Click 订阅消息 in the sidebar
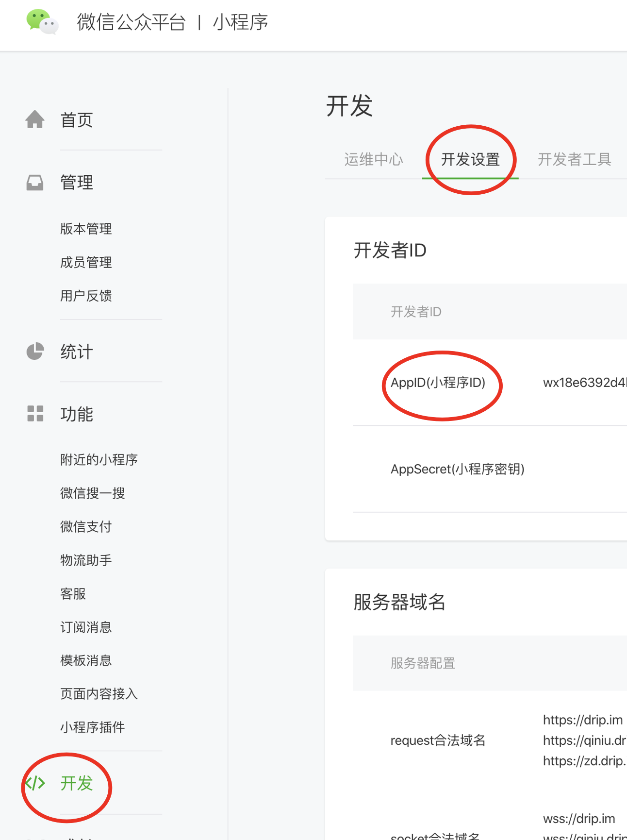The image size is (627, 840). [x=86, y=627]
